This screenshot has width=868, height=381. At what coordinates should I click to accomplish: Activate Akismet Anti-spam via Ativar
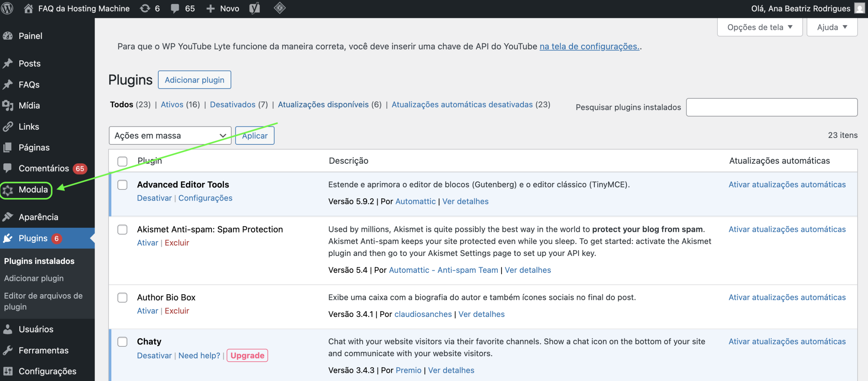click(x=147, y=243)
